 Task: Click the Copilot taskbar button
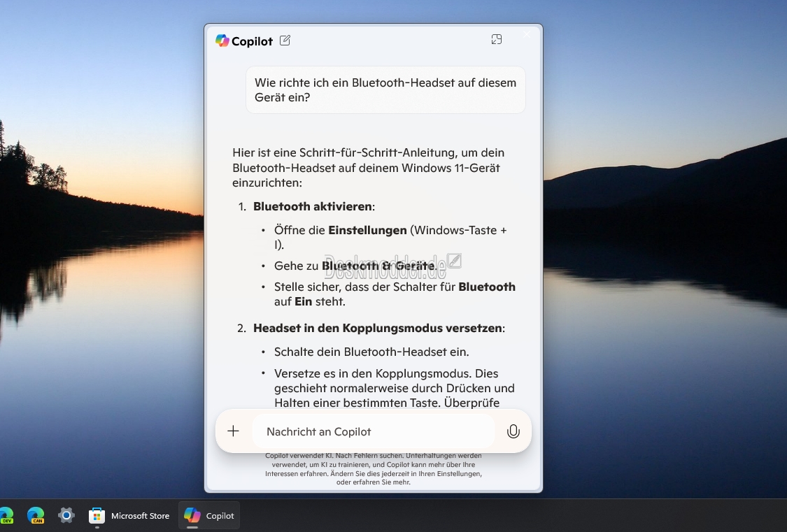(x=209, y=515)
